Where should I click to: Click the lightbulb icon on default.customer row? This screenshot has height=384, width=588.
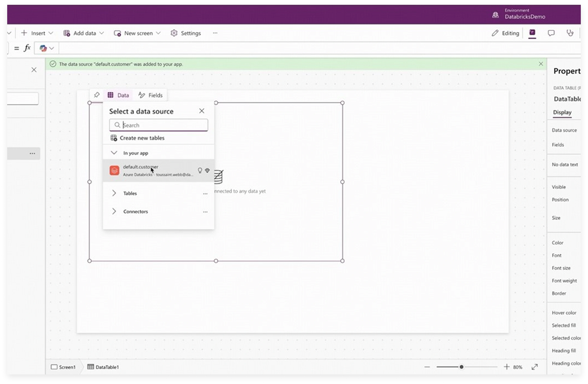pyautogui.click(x=200, y=170)
